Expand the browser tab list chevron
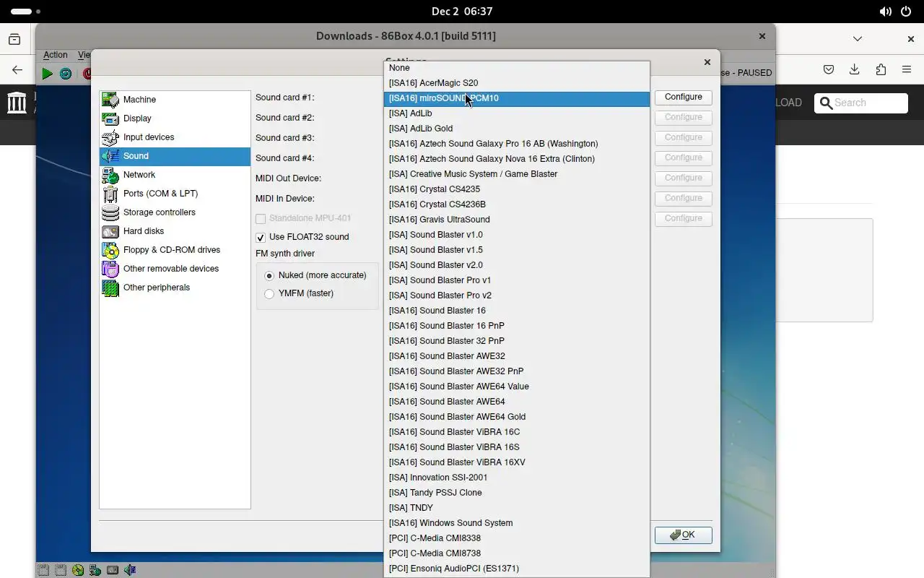The image size is (924, 578). tap(858, 39)
